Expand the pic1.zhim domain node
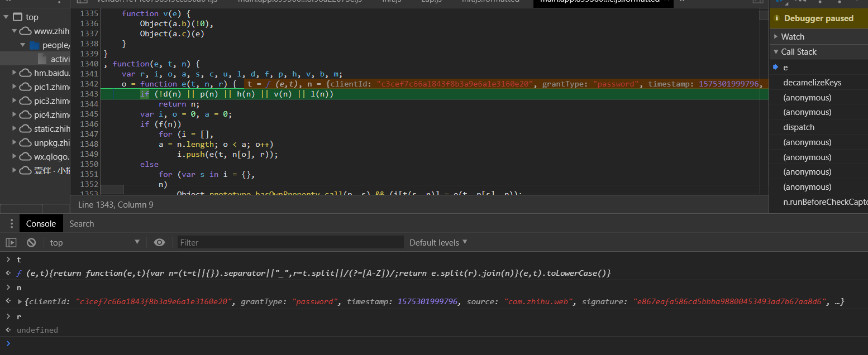Image resolution: width=868 pixels, height=355 pixels. coord(15,87)
